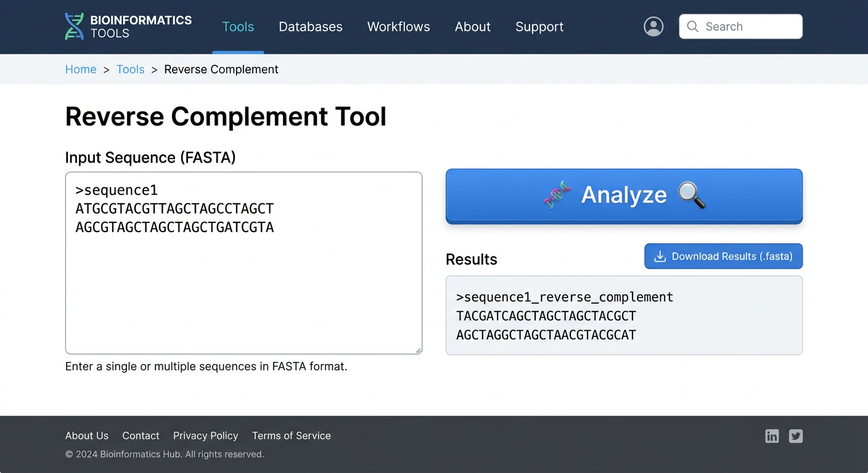Viewport: 868px width, 473px height.
Task: Switch to the Tools nav tab
Action: (x=238, y=26)
